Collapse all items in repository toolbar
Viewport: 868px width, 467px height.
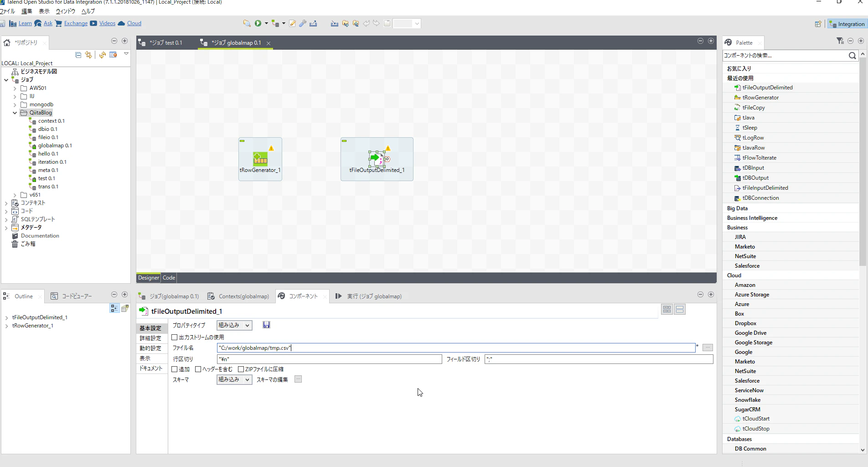(78, 55)
